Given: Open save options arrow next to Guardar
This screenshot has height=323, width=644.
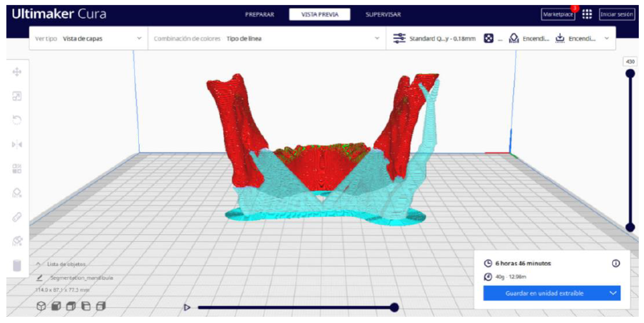Looking at the screenshot, I should click(x=613, y=293).
